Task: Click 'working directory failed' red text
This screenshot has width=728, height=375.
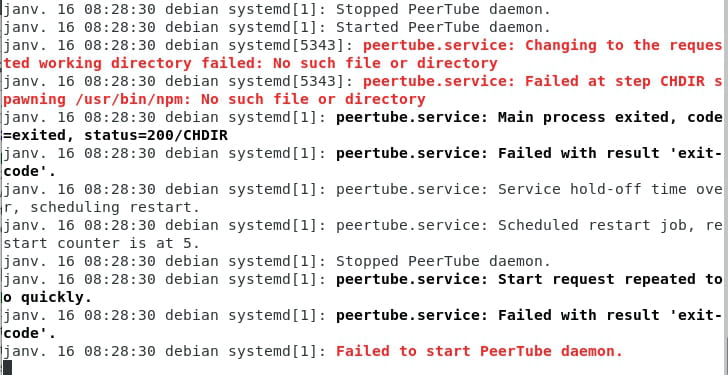Action: (x=147, y=64)
